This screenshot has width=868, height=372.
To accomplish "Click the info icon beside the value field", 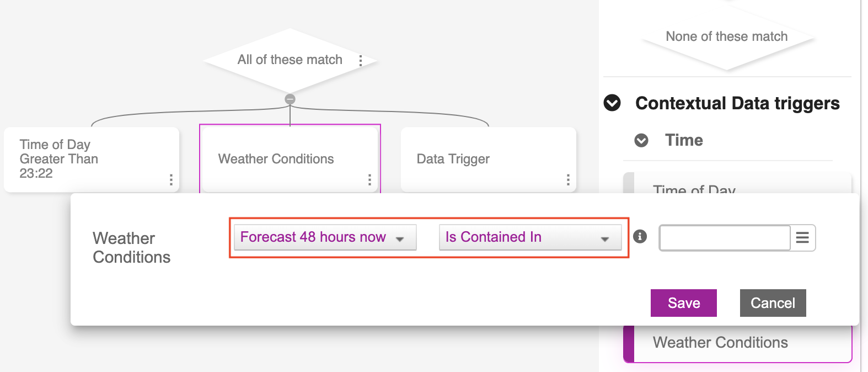I will click(640, 237).
